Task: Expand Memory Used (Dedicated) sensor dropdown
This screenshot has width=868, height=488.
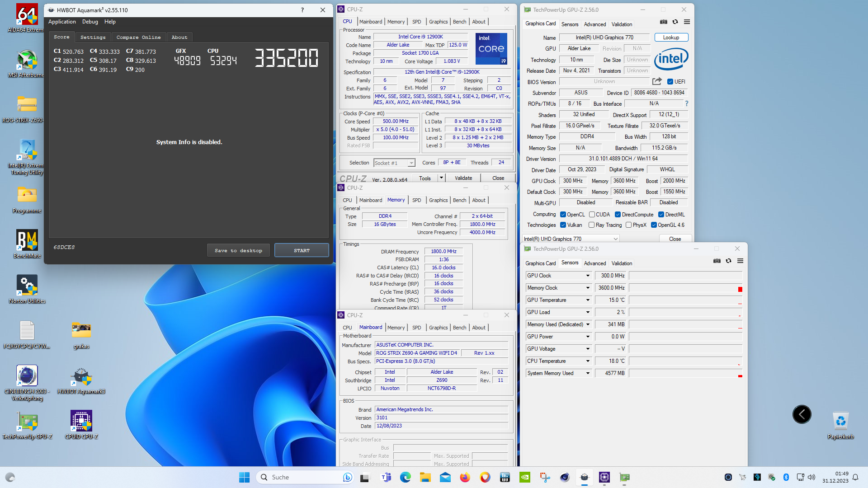Action: [x=588, y=324]
